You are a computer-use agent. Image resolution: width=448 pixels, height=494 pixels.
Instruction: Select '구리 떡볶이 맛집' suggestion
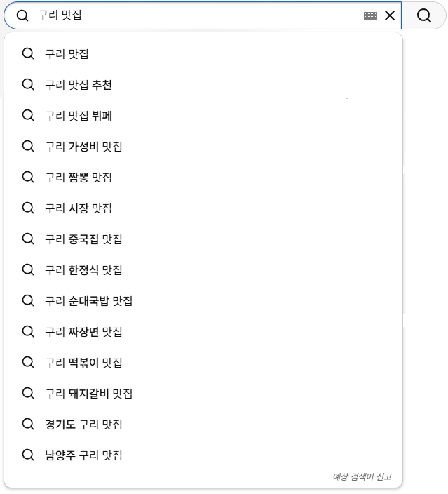tap(83, 363)
